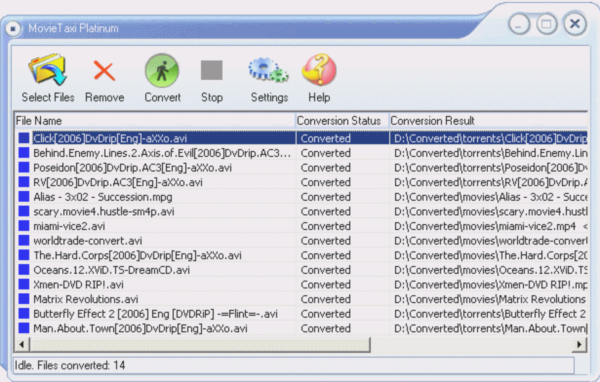Maximize the MovieTaxi Platinum window
This screenshot has height=382, width=600.
546,24
